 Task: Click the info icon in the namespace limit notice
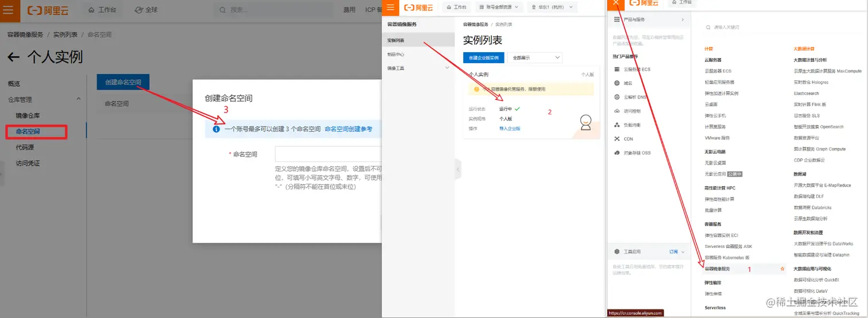pyautogui.click(x=216, y=129)
